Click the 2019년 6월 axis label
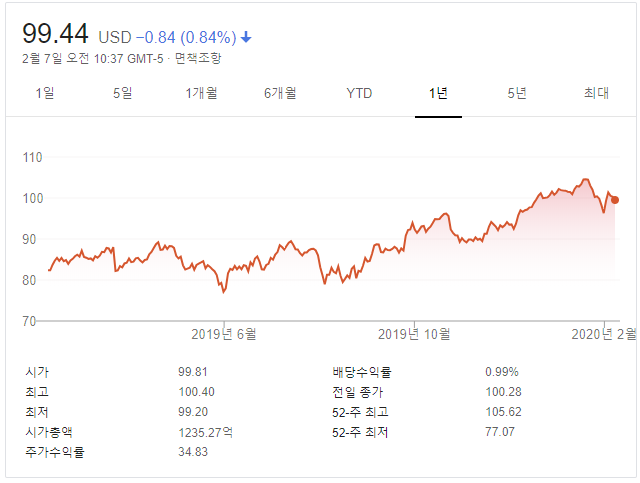Screen dimensions: 640x483 click(x=224, y=334)
